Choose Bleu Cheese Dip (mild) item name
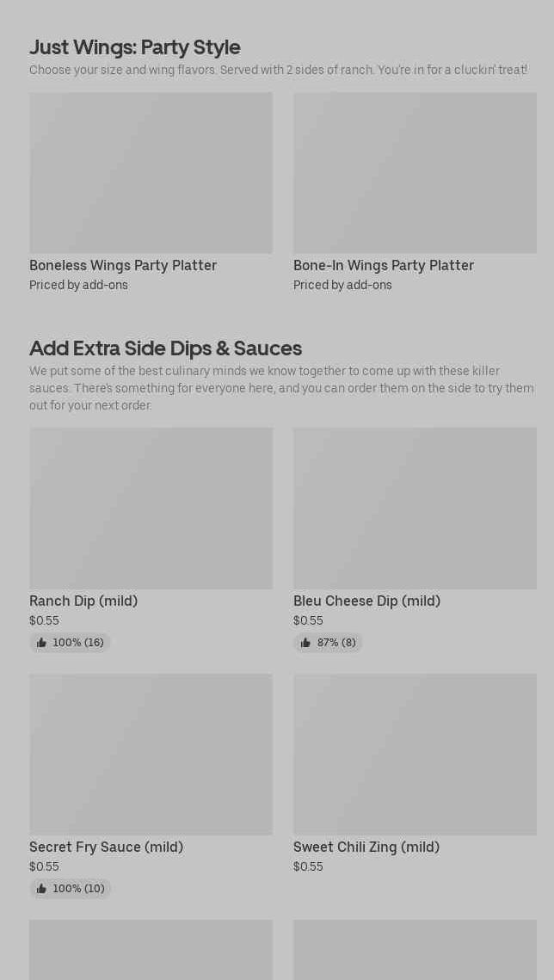The image size is (554, 980). (x=366, y=601)
